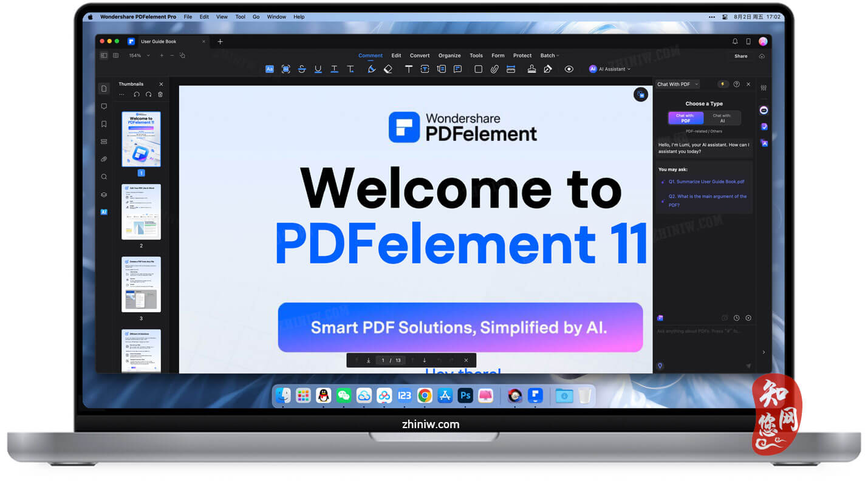Image resolution: width=868 pixels, height=484 pixels.
Task: Open the layers panel in left sidebar
Action: tap(104, 194)
